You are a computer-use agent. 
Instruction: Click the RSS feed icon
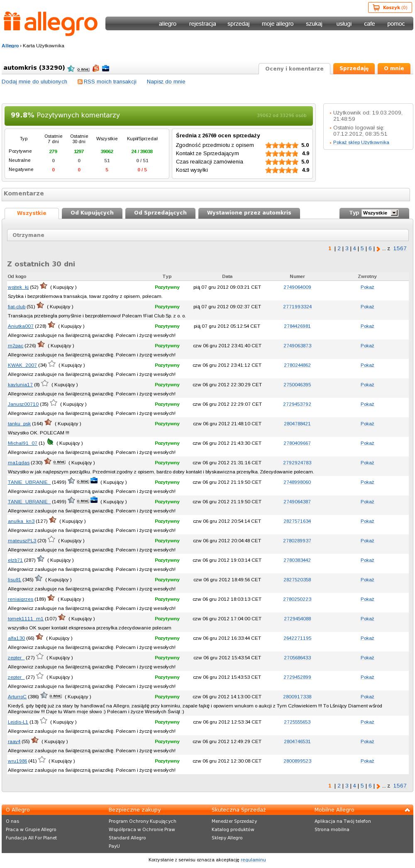tap(80, 82)
